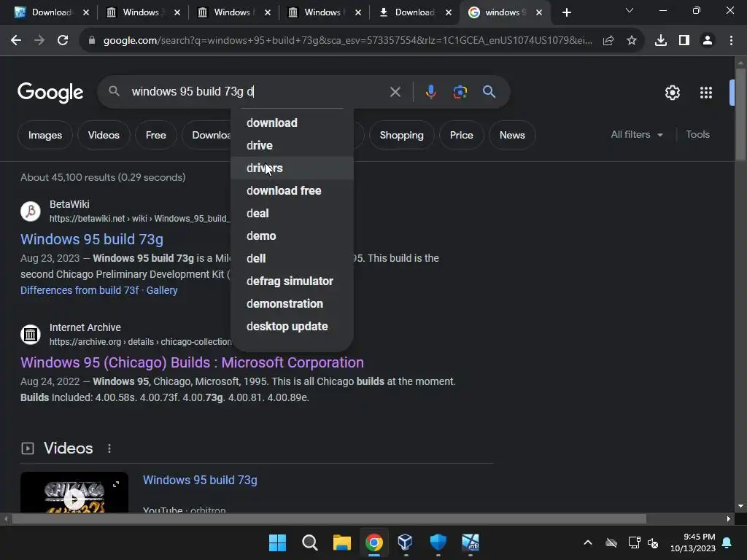Choose the "dell" suggestion
The image size is (747, 560).
[x=292, y=259]
